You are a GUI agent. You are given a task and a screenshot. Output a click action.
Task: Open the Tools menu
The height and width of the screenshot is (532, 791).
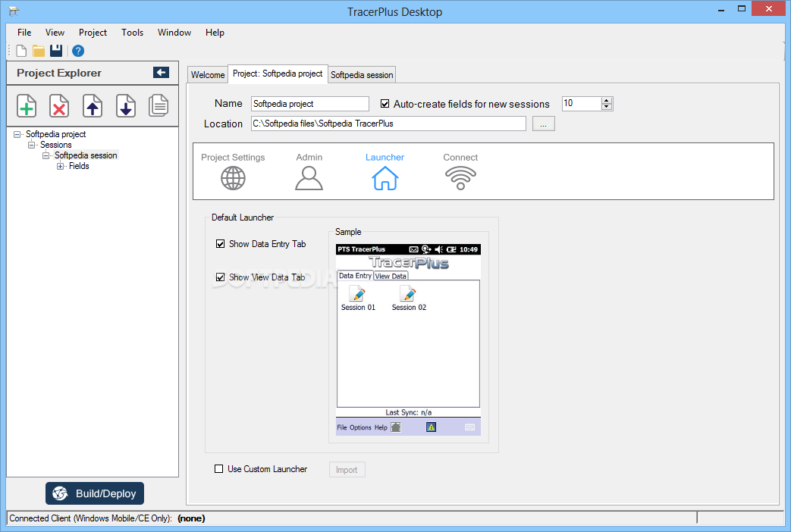132,33
